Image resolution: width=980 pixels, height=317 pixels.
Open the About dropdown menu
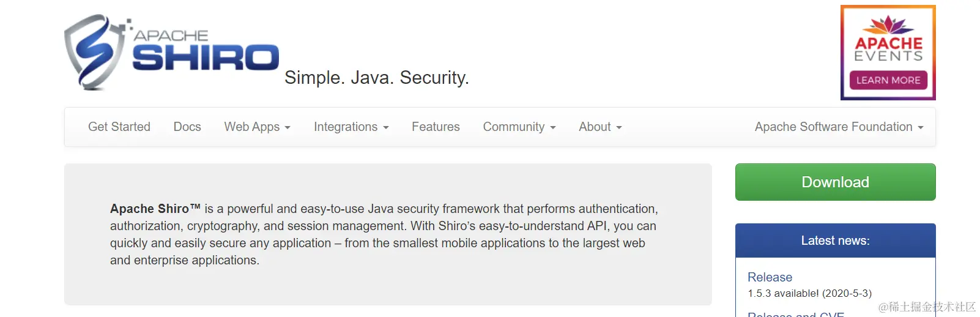[600, 127]
